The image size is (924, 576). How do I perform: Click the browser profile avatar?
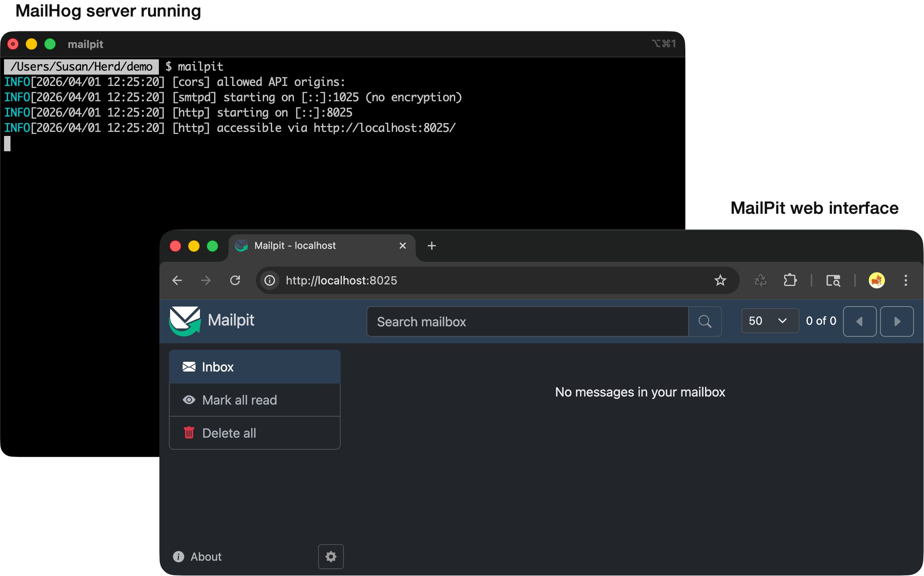pos(877,280)
